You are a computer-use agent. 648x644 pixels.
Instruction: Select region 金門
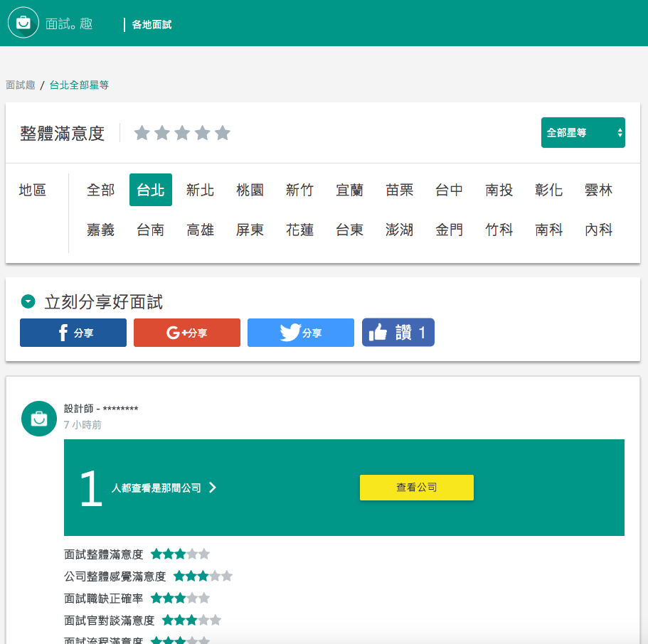(450, 230)
